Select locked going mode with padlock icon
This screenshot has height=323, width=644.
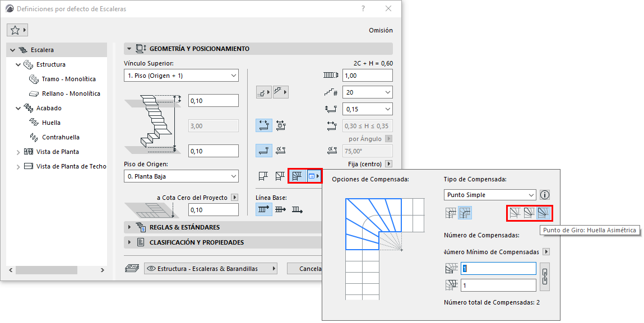pyautogui.click(x=281, y=125)
